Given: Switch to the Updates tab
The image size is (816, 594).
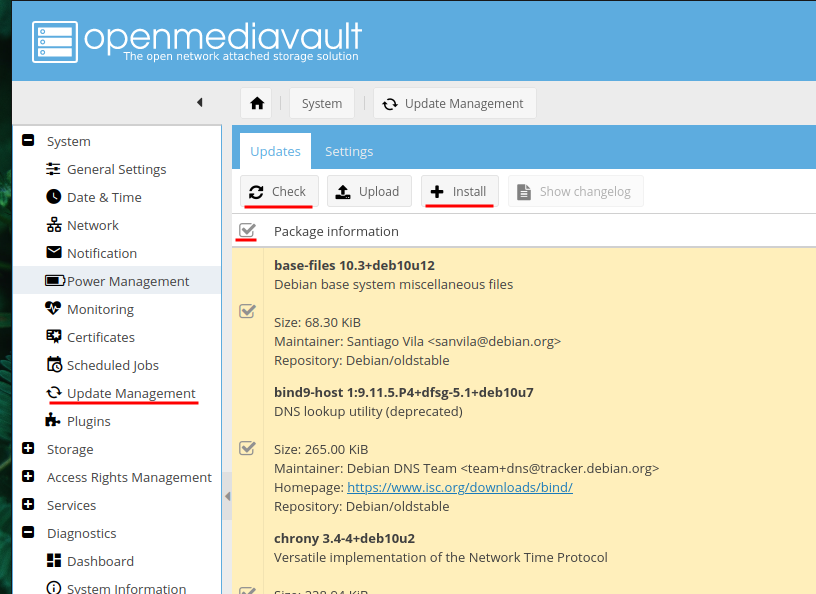Looking at the screenshot, I should coord(275,151).
